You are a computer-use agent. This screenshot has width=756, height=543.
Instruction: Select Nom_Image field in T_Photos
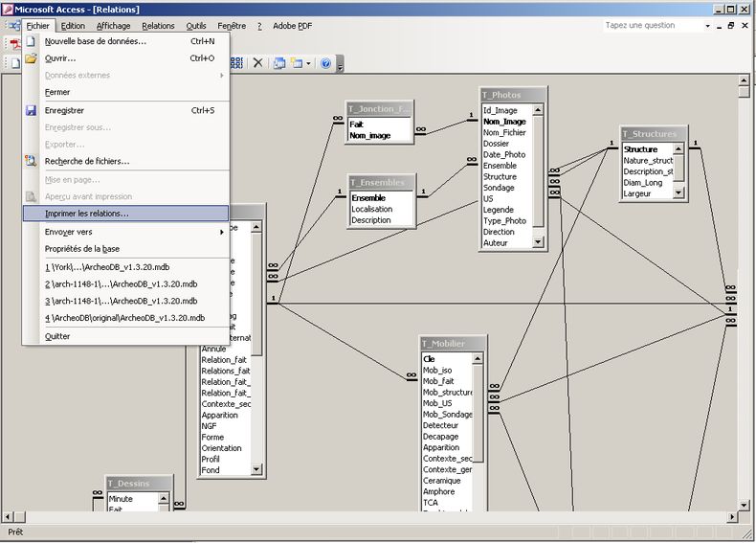coord(504,122)
